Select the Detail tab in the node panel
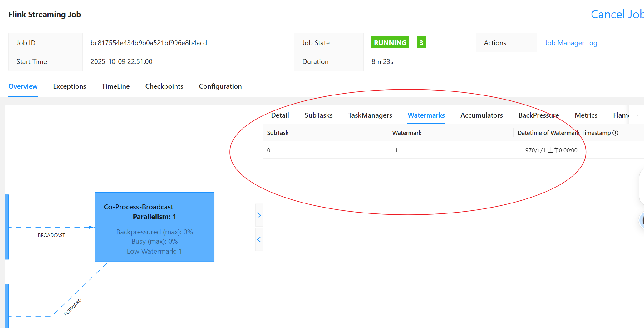 click(280, 115)
